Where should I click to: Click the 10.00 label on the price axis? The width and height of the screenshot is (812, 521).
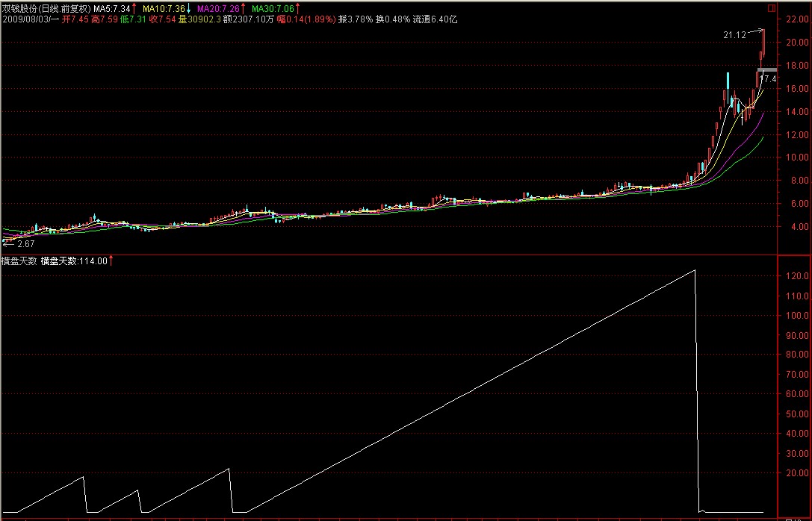pyautogui.click(x=797, y=157)
